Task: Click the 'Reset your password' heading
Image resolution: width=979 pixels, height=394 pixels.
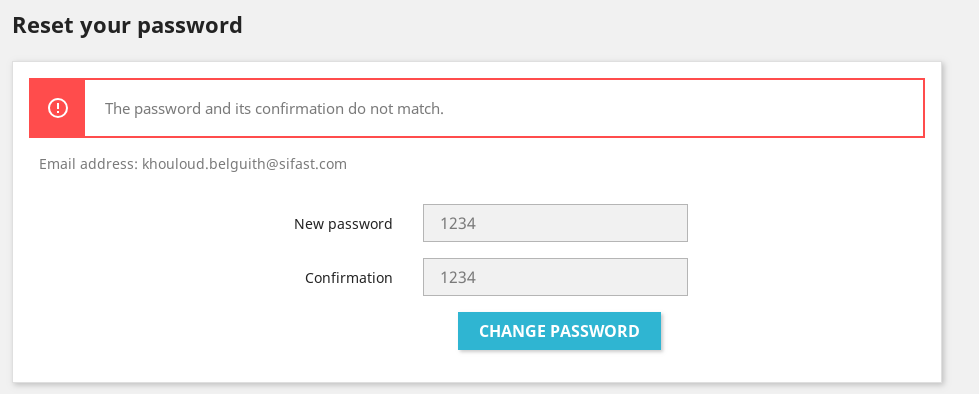Action: click(127, 26)
